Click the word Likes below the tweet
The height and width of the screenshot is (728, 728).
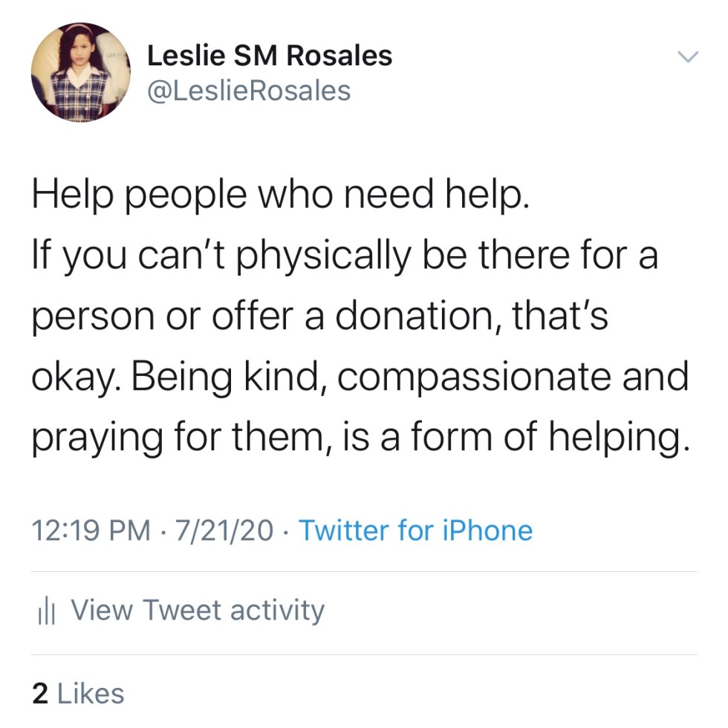tap(91, 693)
